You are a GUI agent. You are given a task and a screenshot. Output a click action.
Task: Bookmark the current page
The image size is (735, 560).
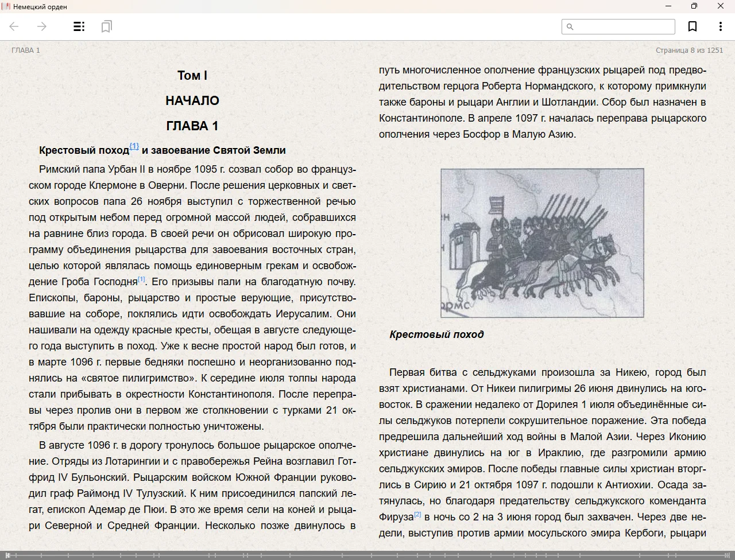(x=693, y=26)
